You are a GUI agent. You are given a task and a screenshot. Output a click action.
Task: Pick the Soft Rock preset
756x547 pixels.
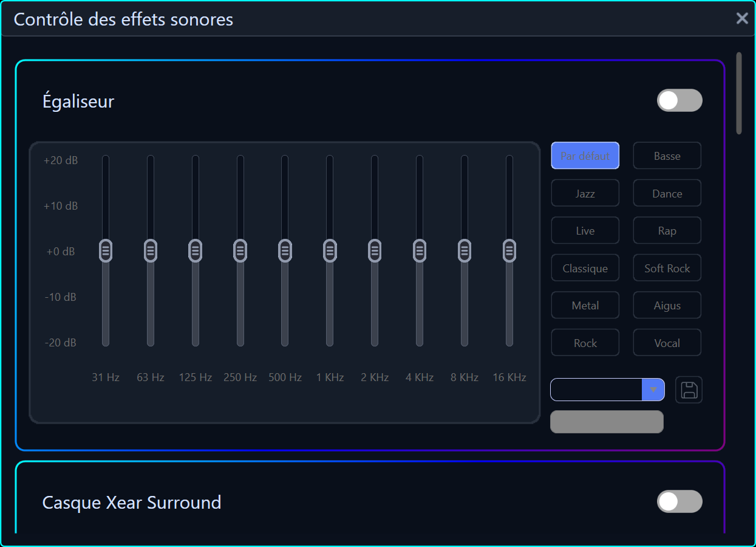(667, 268)
